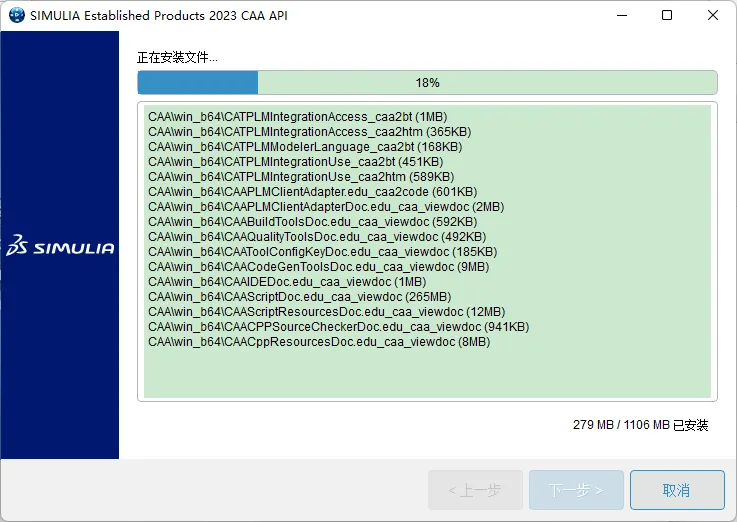Click the SIMULIA logo in the sidebar
Image resolution: width=737 pixels, height=522 pixels.
click(60, 245)
